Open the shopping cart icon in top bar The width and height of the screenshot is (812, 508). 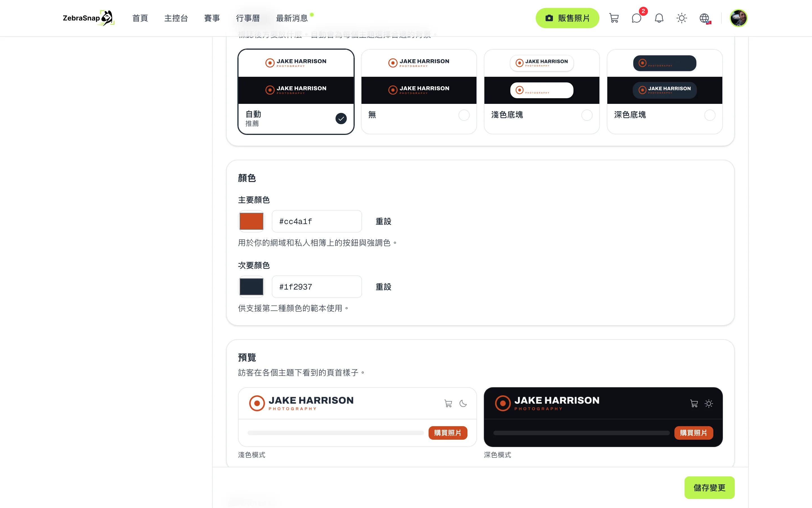(614, 18)
